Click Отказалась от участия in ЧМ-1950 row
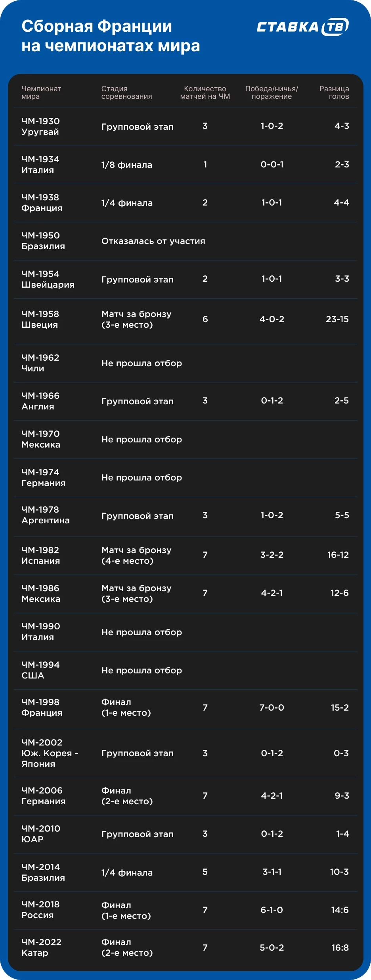This screenshot has height=980, width=371. click(x=153, y=241)
